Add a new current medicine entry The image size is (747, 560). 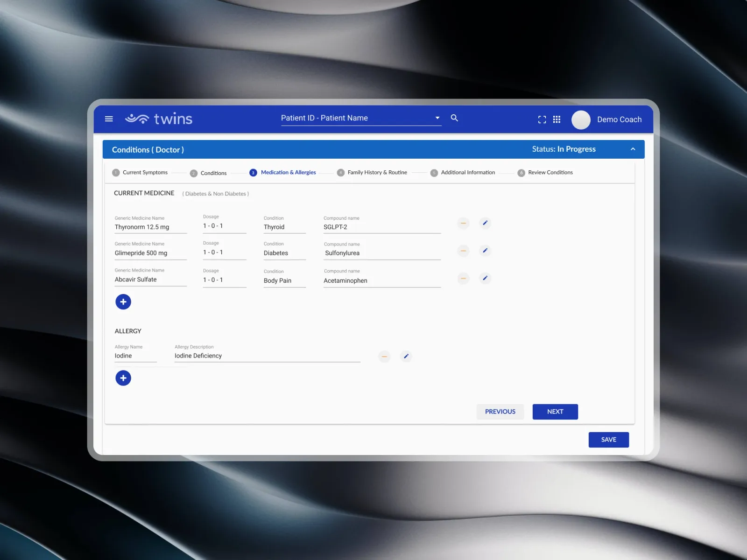123,302
